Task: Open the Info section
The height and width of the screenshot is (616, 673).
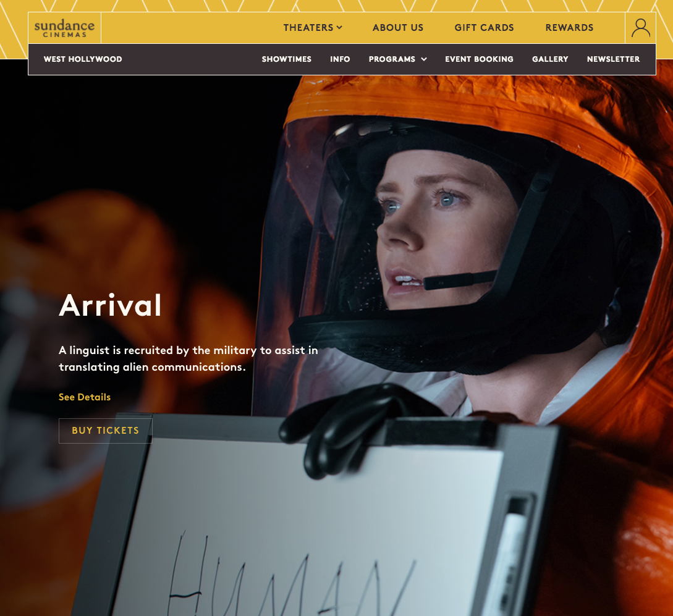Action: pyautogui.click(x=340, y=59)
